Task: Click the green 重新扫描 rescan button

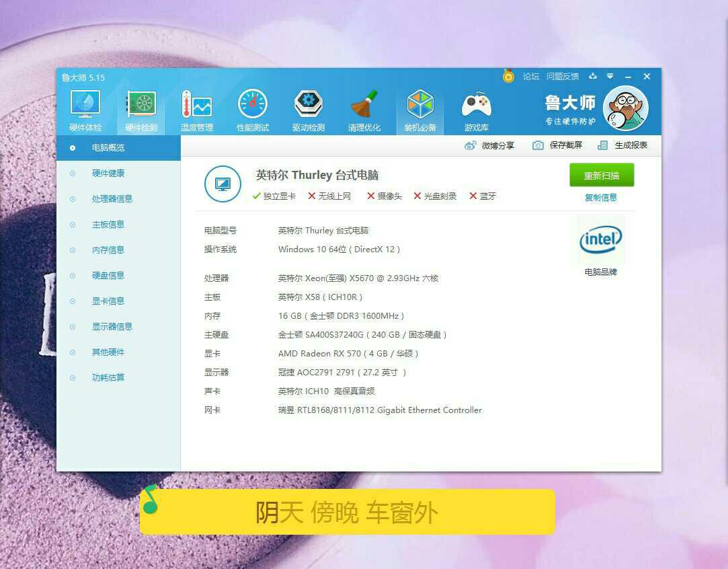Action: click(602, 176)
